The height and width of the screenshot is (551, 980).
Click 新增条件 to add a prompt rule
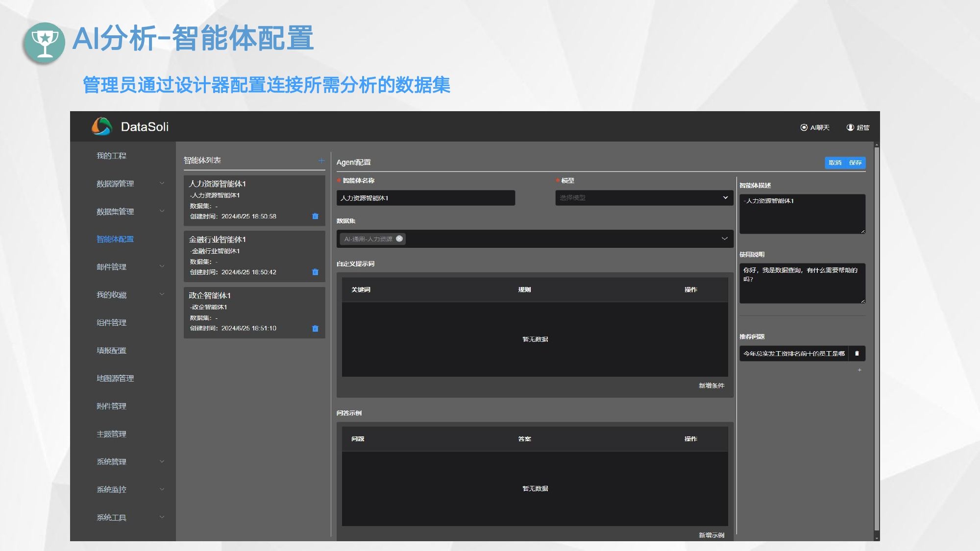click(711, 385)
